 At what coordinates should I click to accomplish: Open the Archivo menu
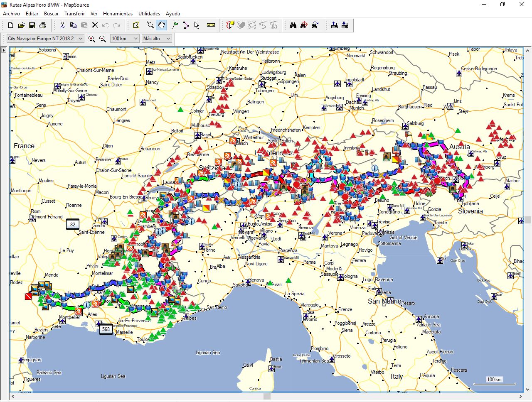pos(11,14)
